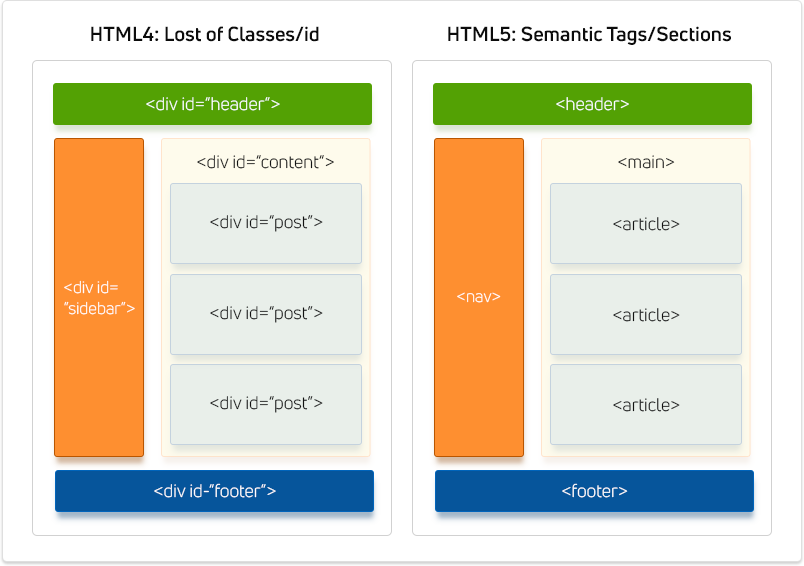Select the orange <nav> block
Image resolution: width=804 pixels, height=566 pixels.
pyautogui.click(x=479, y=297)
